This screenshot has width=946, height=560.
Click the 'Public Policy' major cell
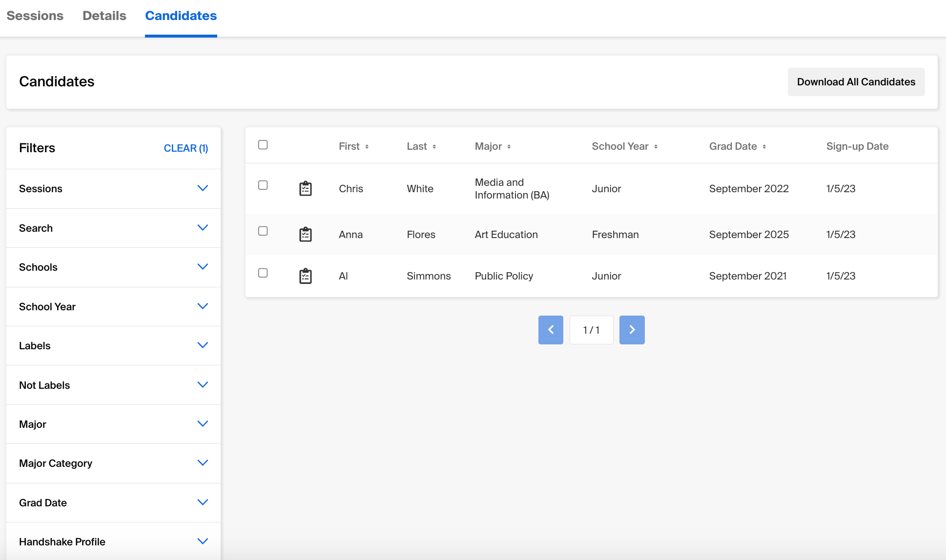(x=504, y=276)
